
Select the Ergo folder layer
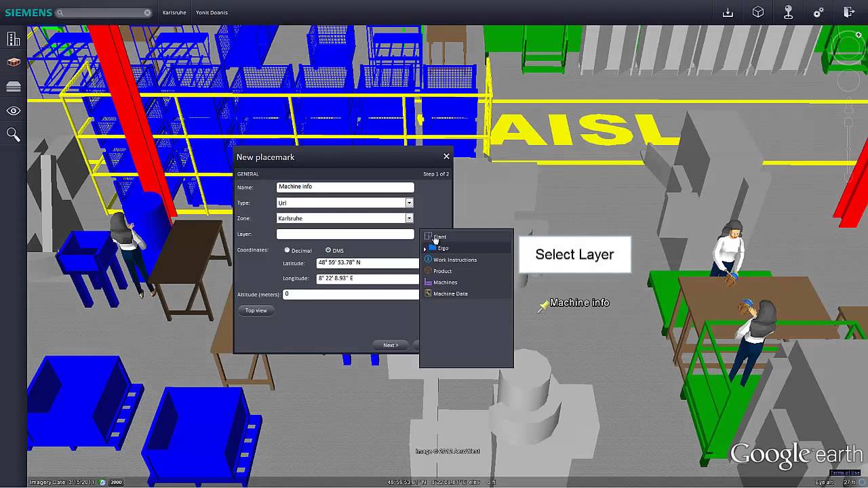467,248
